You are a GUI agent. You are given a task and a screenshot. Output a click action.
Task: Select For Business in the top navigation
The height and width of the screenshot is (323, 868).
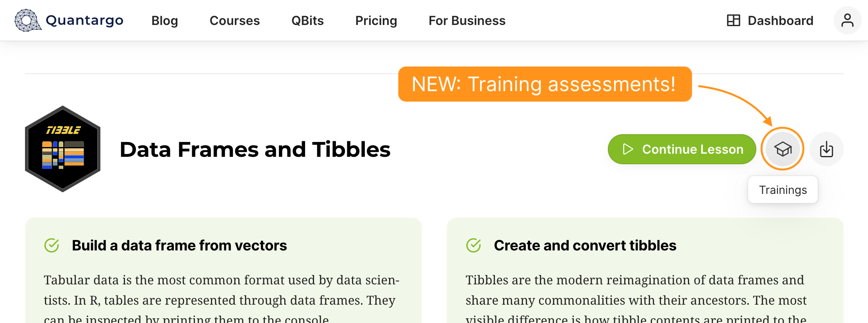point(467,20)
